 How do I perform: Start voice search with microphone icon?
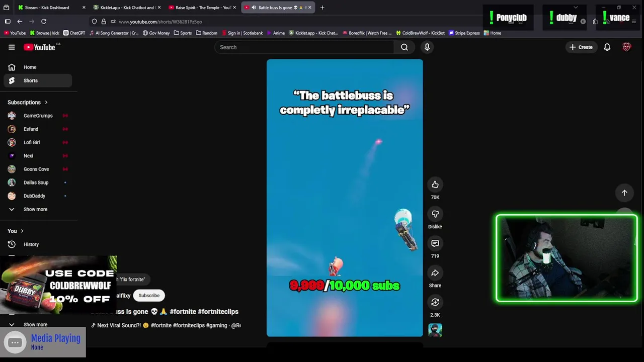(x=427, y=47)
